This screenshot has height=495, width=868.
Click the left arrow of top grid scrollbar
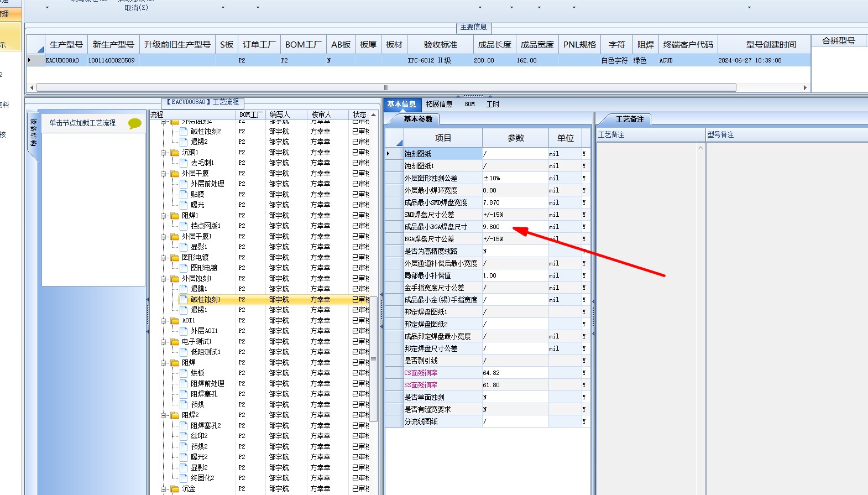point(32,87)
